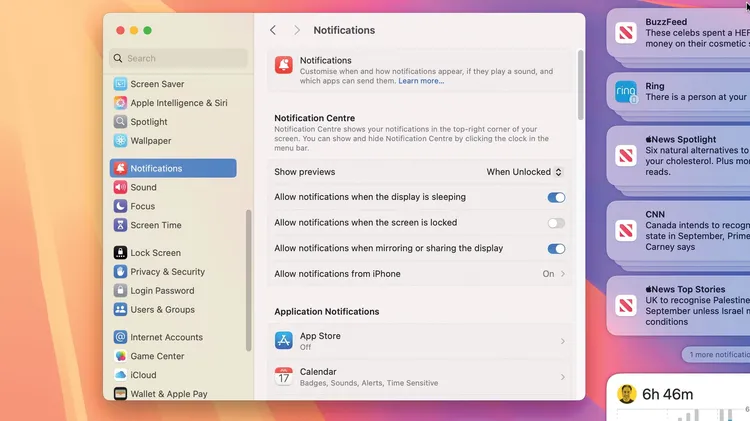Screen dimensions: 750x421
Task: Open Focus moon icon
Action: [120, 206]
